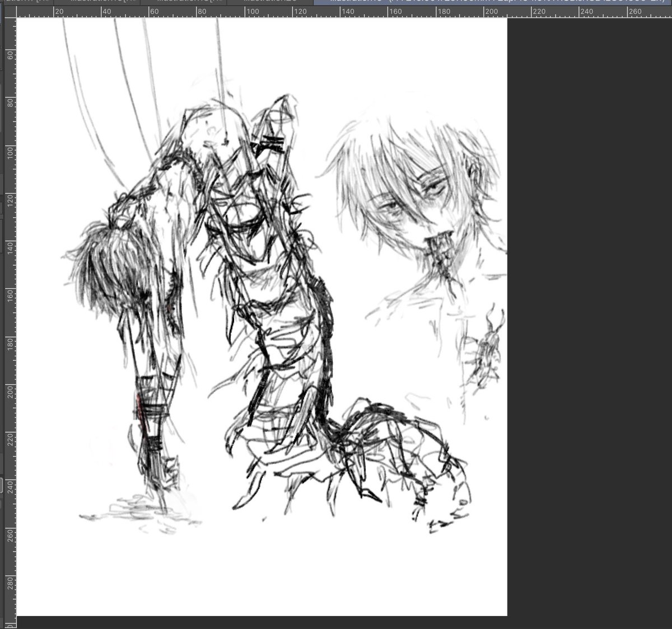672x629 pixels.
Task: Click the 100 mark on horizontal ruler
Action: [253, 12]
